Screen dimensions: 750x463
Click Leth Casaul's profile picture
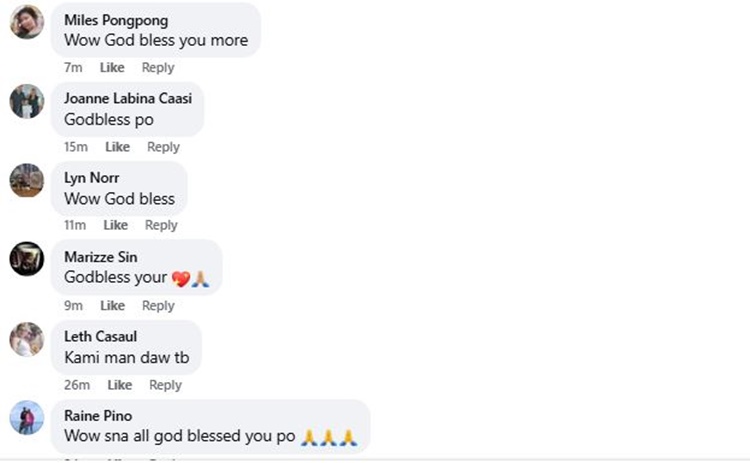point(27,339)
